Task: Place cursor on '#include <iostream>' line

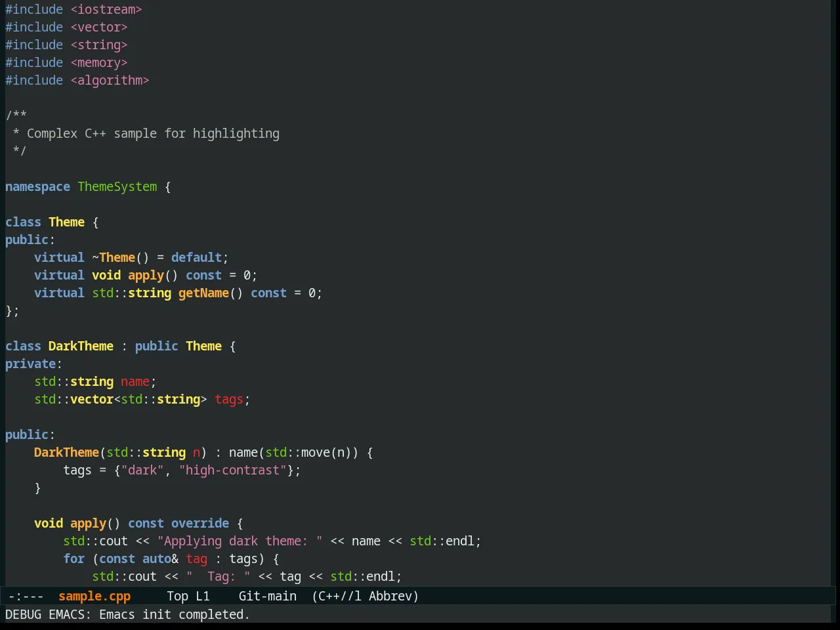Action: [x=73, y=9]
